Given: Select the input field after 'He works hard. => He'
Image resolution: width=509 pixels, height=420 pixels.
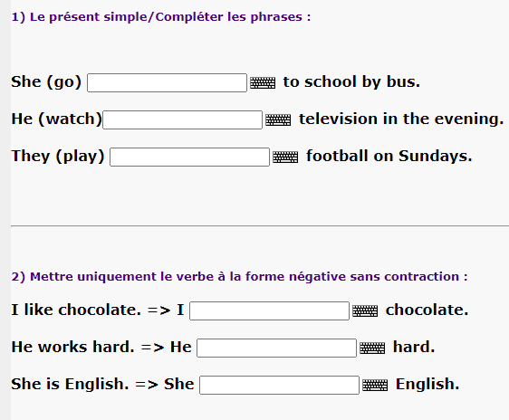Looking at the screenshot, I should (276, 348).
